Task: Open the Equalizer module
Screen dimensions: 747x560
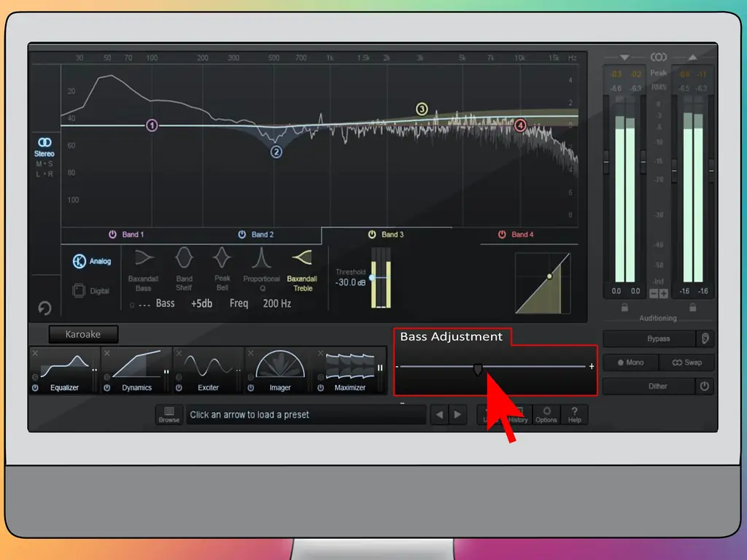Action: click(x=65, y=370)
